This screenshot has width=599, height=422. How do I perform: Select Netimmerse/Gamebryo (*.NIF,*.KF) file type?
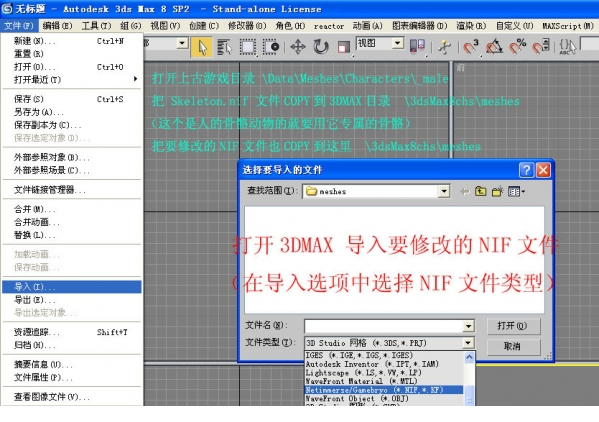(384, 390)
